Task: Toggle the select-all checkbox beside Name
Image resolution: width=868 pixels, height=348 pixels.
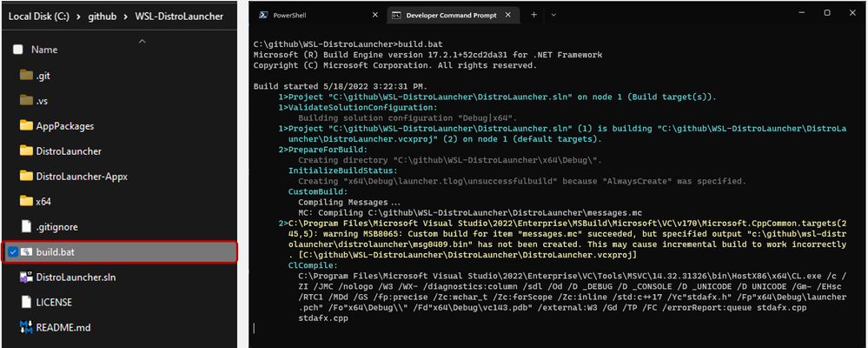Action: 18,50
